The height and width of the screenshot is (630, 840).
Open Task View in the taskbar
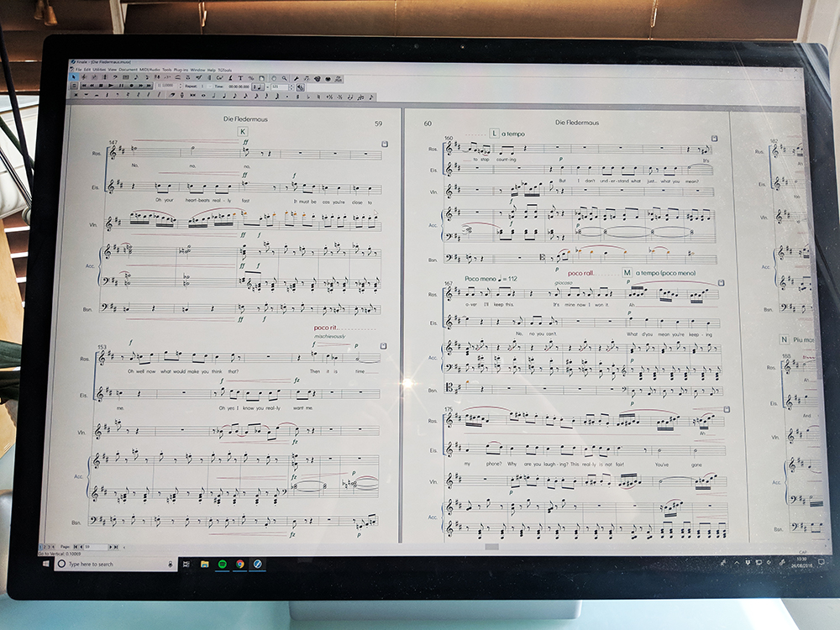(186, 564)
